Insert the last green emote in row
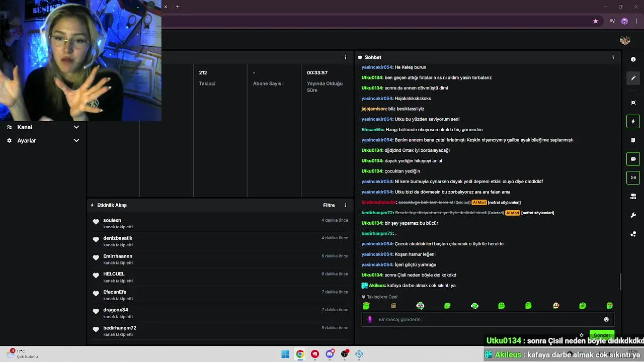Image resolution: width=644 pixels, height=362 pixels. point(610,306)
